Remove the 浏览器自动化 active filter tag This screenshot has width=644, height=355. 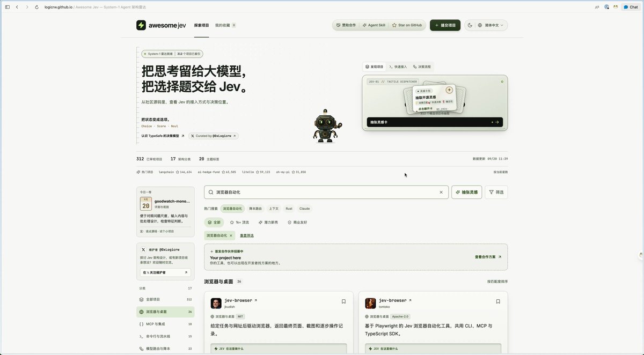tap(231, 235)
